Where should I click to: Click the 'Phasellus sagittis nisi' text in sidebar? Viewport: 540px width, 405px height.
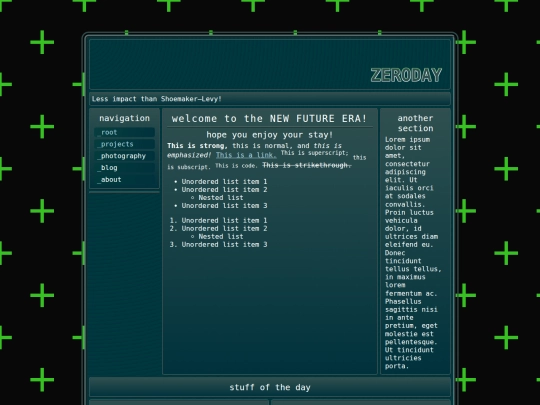(411, 305)
